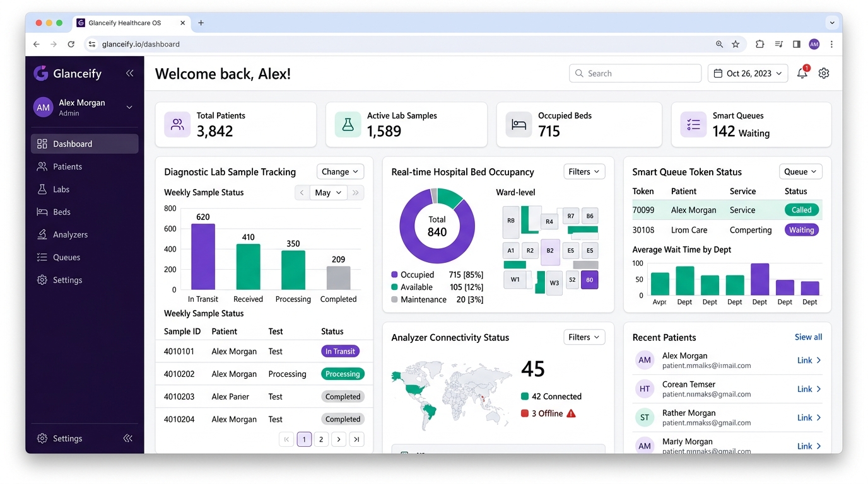Select Queues in the sidebar
868x484 pixels.
(x=85, y=257)
